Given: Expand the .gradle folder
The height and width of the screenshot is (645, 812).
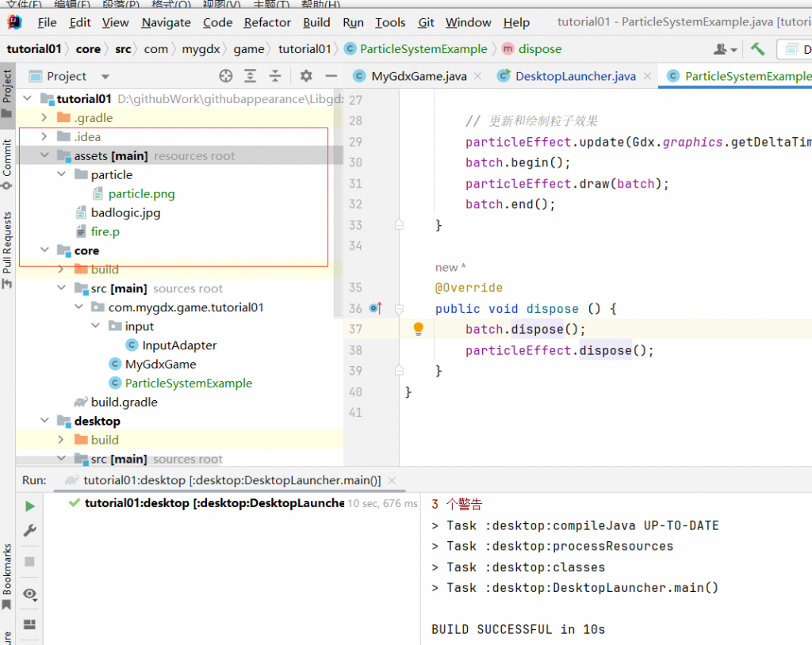Looking at the screenshot, I should pos(44,118).
